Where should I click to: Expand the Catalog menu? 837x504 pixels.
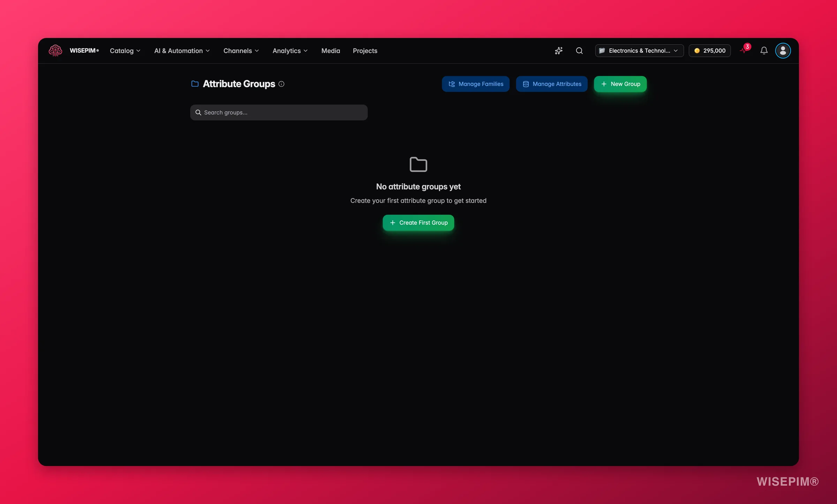[125, 51]
